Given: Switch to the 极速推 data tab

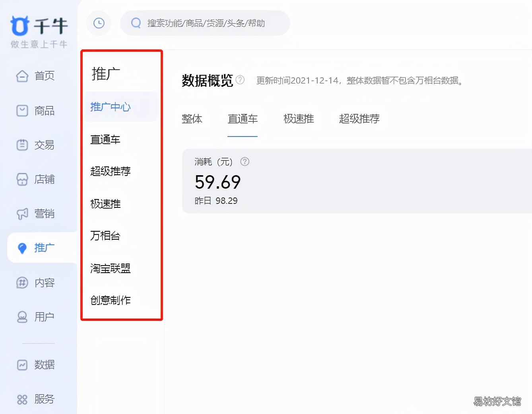Looking at the screenshot, I should click(x=299, y=119).
